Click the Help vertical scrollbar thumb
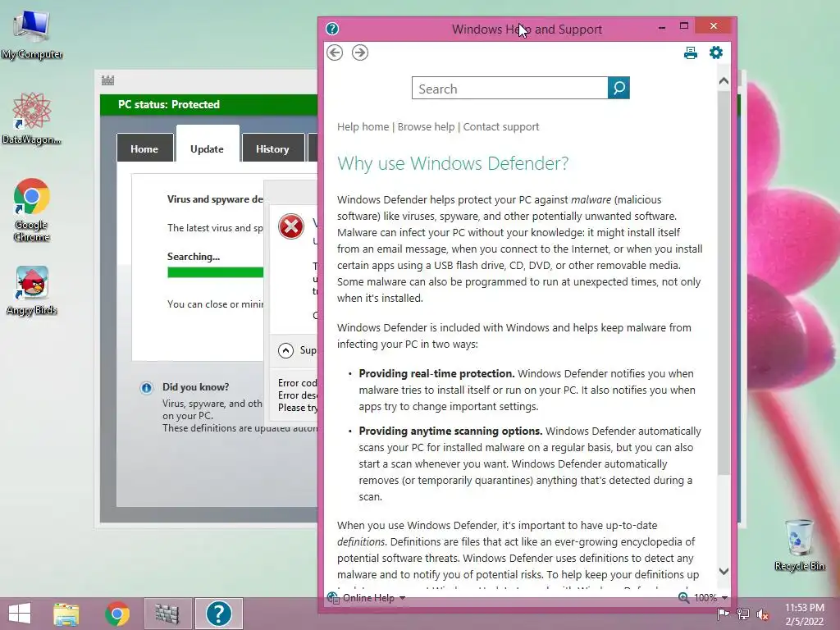840x630 pixels. click(724, 283)
